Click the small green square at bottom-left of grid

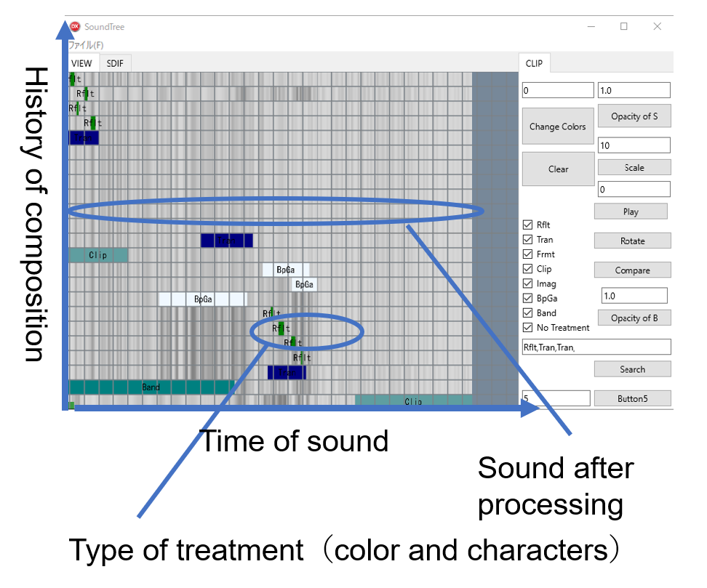click(71, 406)
